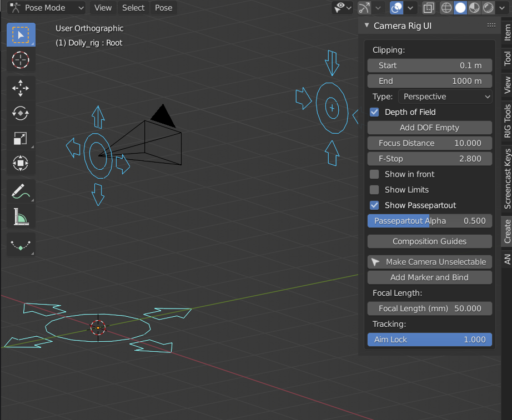Open the Perspective type dropdown
The image size is (512, 420).
click(x=444, y=97)
